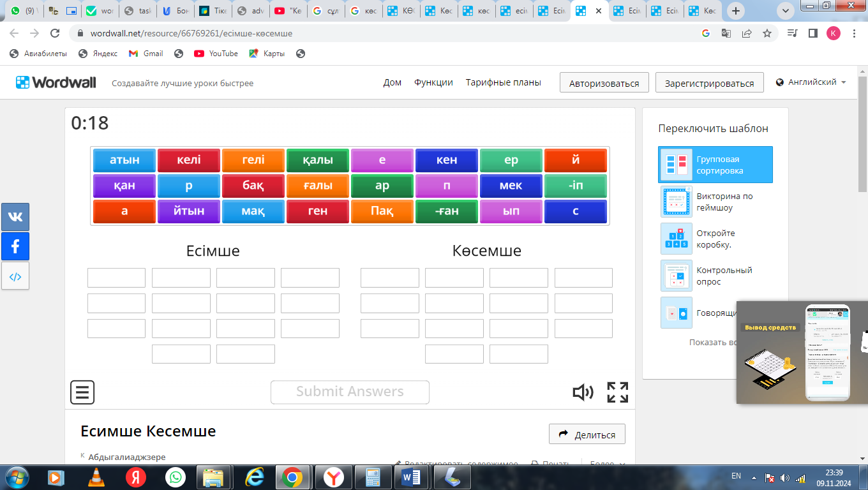
Task: Select the Групповая сортировка template
Action: (x=715, y=165)
